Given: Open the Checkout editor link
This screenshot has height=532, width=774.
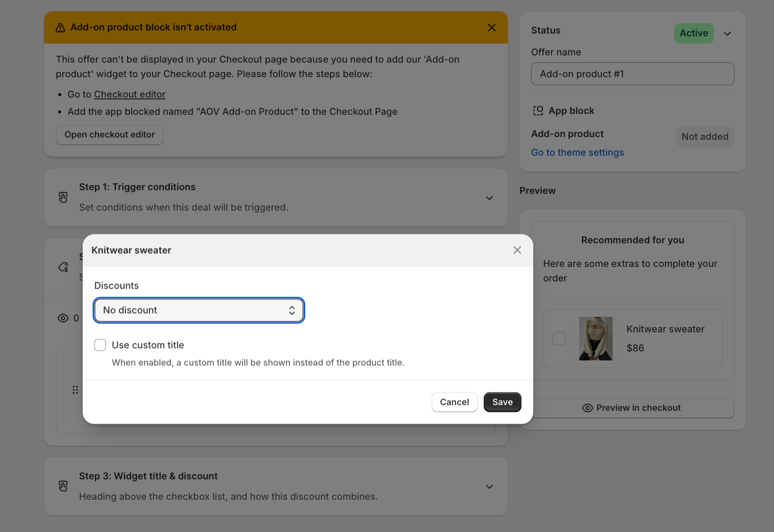Looking at the screenshot, I should click(129, 94).
